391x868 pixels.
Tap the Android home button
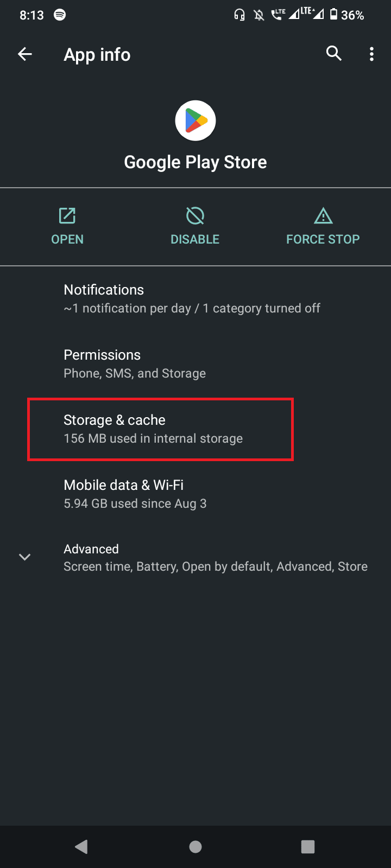pos(195,846)
